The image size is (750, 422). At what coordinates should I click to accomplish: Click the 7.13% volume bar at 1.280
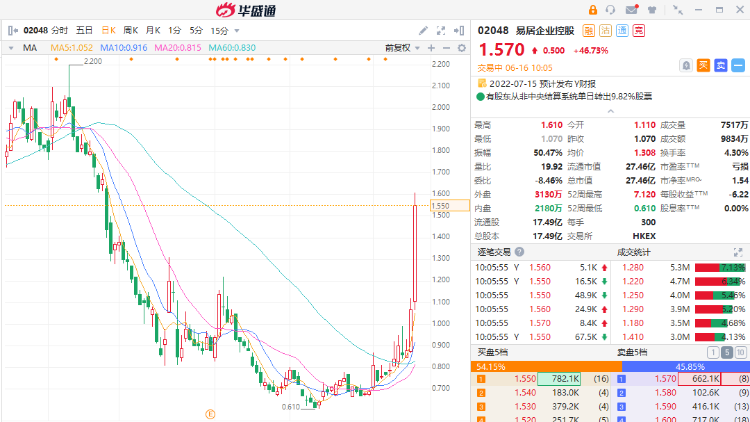click(720, 267)
